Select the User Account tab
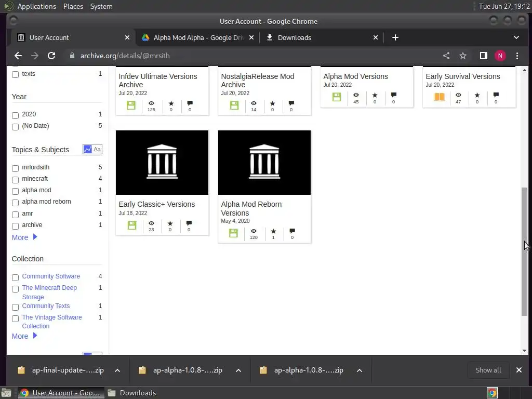 tap(72, 37)
